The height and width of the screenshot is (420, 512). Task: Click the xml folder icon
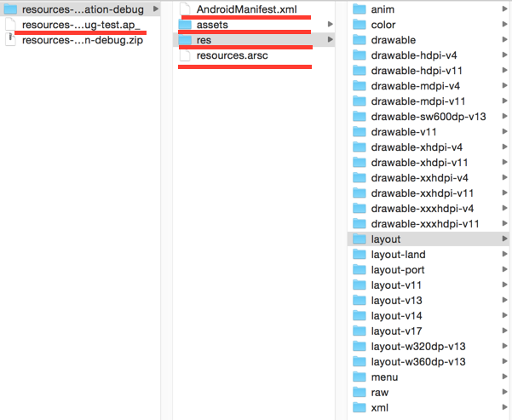(x=360, y=408)
